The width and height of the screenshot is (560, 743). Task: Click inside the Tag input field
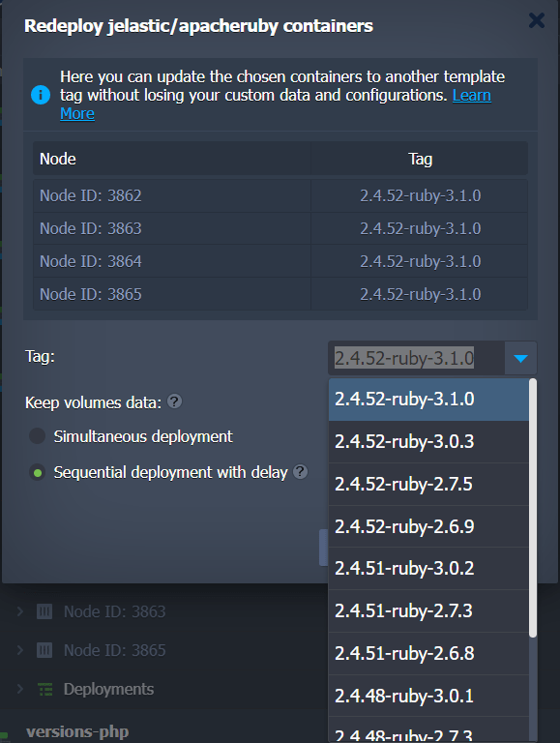tap(417, 358)
